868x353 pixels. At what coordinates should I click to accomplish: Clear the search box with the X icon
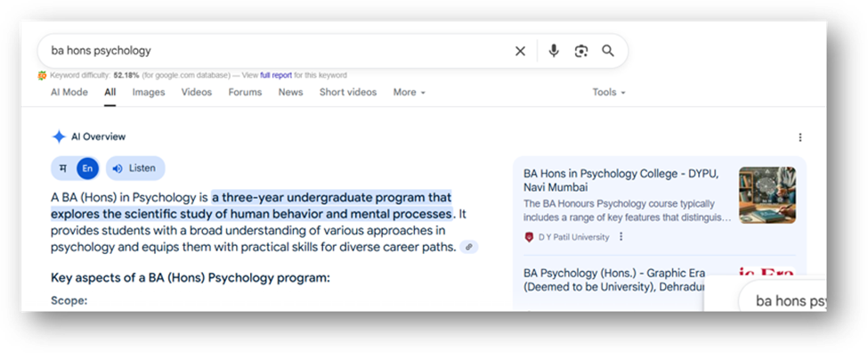[x=520, y=51]
